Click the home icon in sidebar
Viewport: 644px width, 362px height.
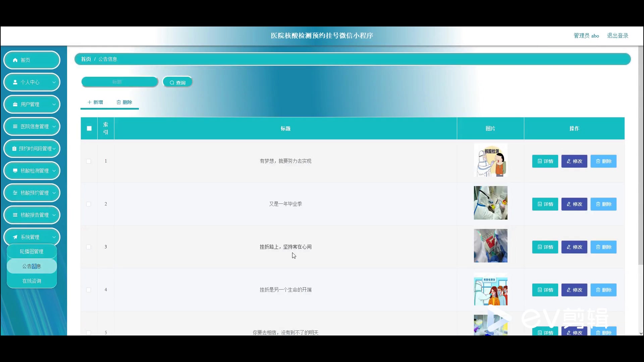tap(15, 60)
